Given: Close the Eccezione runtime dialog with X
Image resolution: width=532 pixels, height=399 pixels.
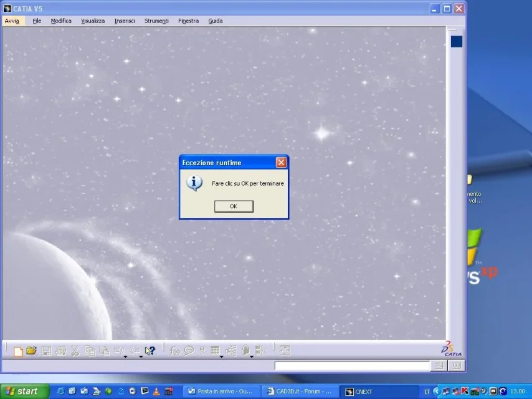Looking at the screenshot, I should pos(281,162).
